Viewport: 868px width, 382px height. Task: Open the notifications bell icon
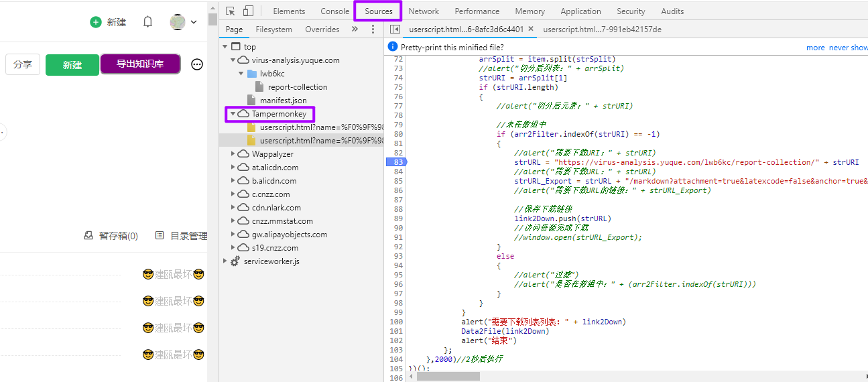point(148,22)
